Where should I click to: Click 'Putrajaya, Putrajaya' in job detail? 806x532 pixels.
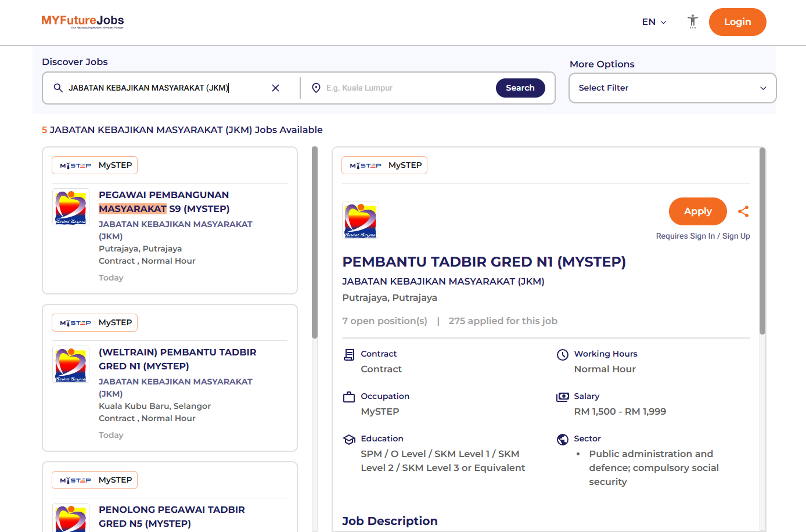pyautogui.click(x=390, y=298)
